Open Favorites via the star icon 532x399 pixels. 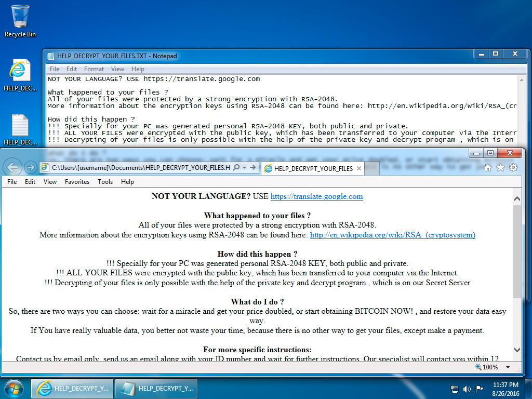(500, 167)
